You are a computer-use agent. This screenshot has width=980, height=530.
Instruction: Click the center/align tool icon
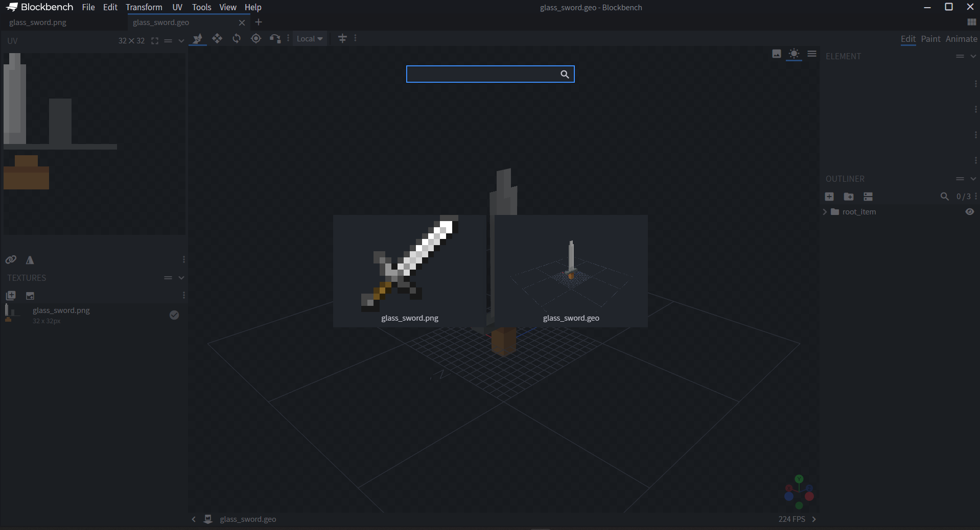tap(342, 39)
